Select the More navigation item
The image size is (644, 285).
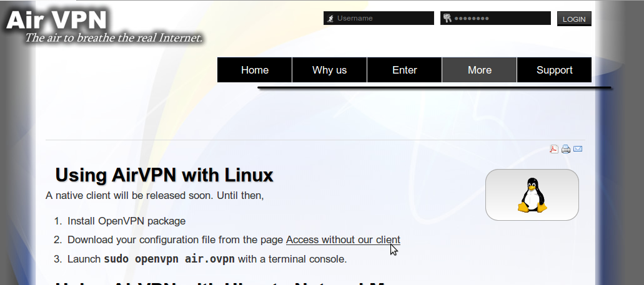[x=479, y=70]
